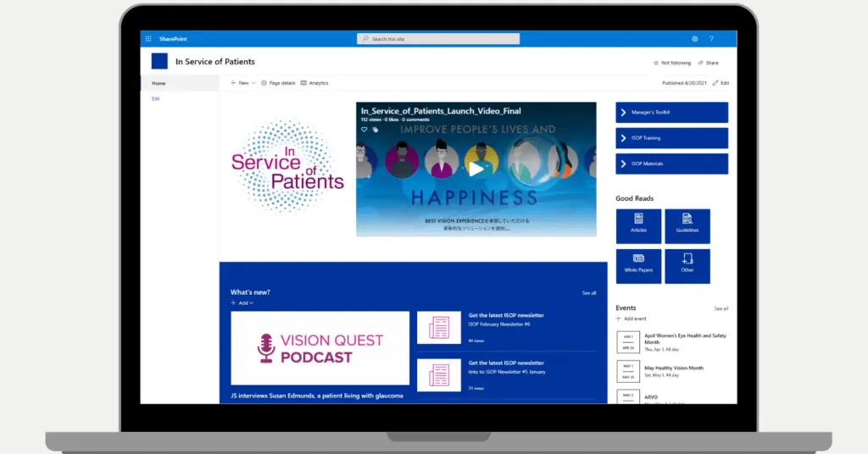Click in the Search this site box
This screenshot has width=868, height=454.
click(x=438, y=39)
